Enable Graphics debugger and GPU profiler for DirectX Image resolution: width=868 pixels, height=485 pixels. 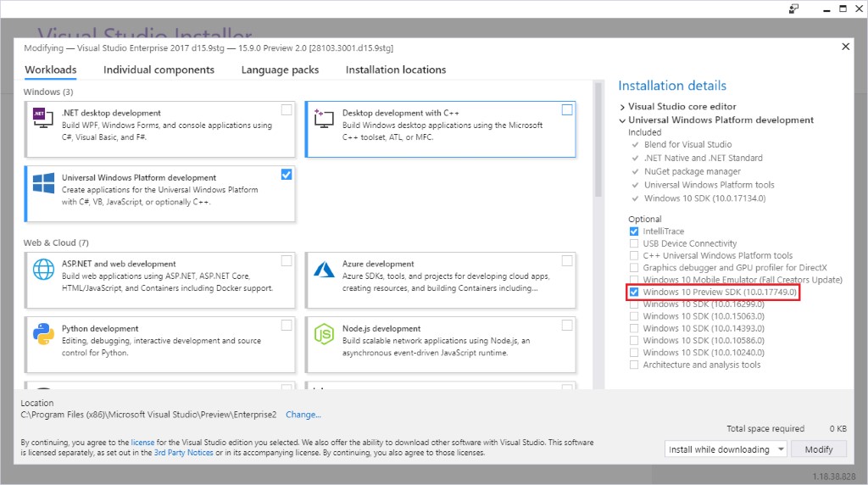[x=634, y=268]
